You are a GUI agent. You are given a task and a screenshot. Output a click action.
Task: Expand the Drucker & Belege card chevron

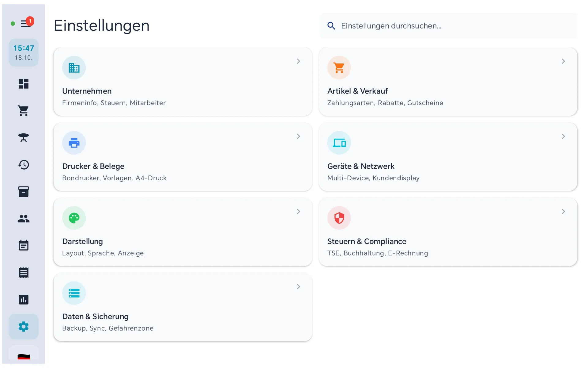click(298, 136)
